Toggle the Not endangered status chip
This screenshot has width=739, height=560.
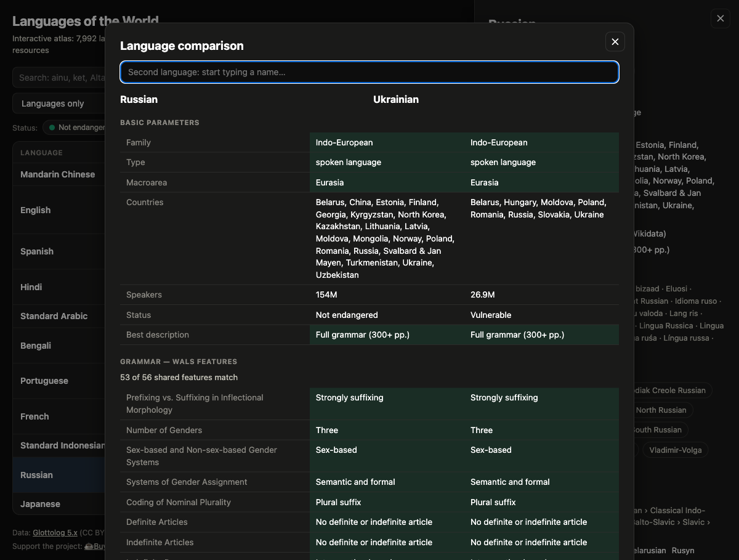click(x=75, y=128)
